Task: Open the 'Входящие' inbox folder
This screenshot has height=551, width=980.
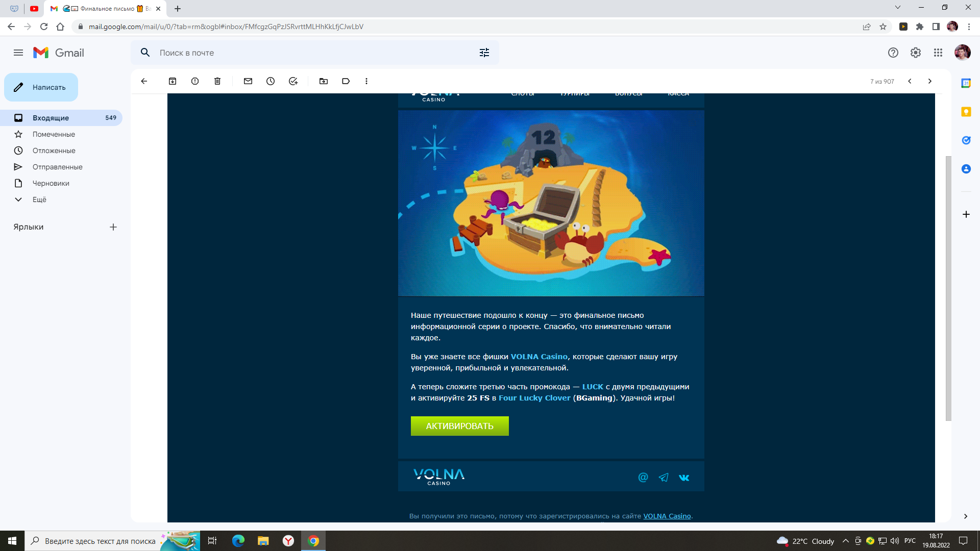Action: click(x=61, y=118)
